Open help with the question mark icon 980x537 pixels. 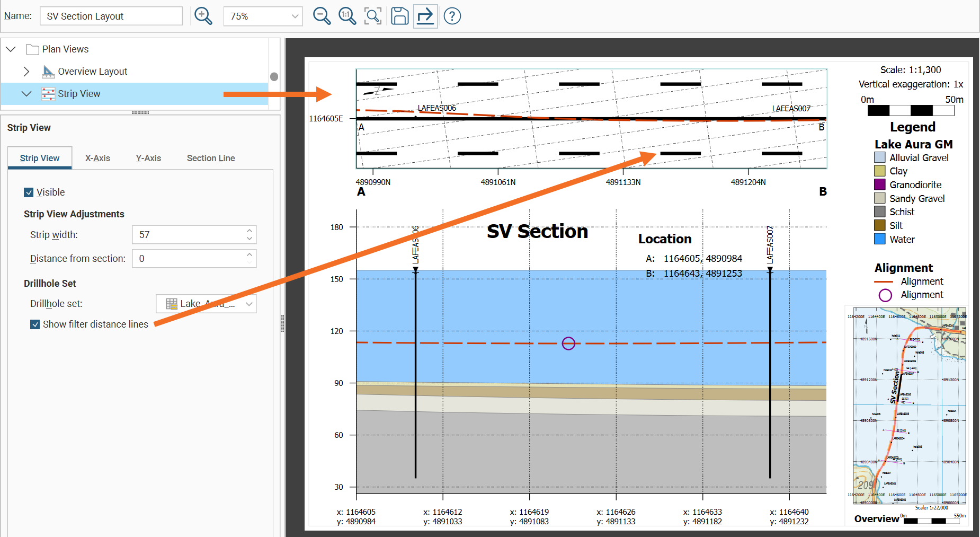(452, 16)
